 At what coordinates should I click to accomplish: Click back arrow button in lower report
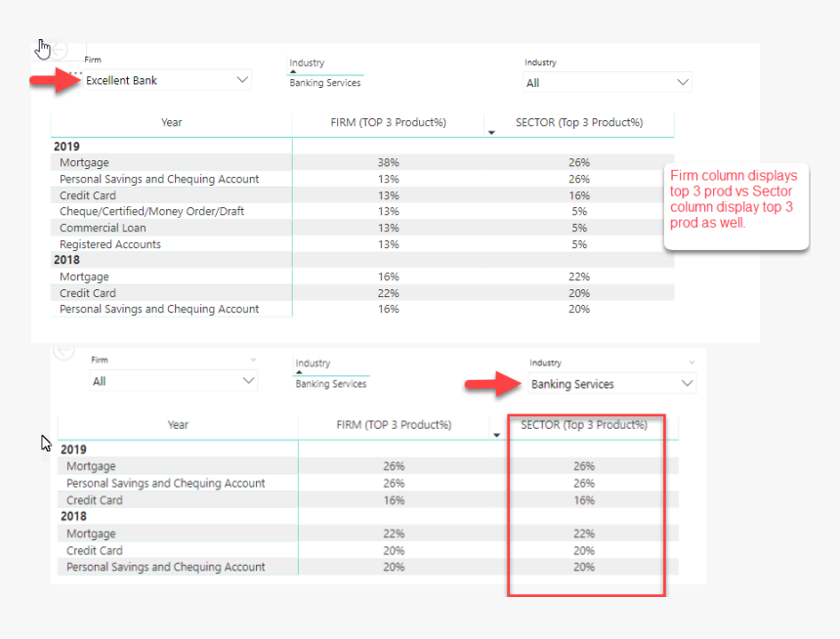(x=63, y=352)
